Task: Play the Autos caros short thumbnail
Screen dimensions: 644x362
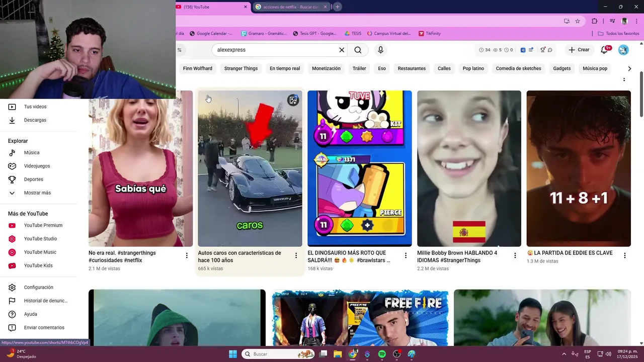Action: point(250,168)
